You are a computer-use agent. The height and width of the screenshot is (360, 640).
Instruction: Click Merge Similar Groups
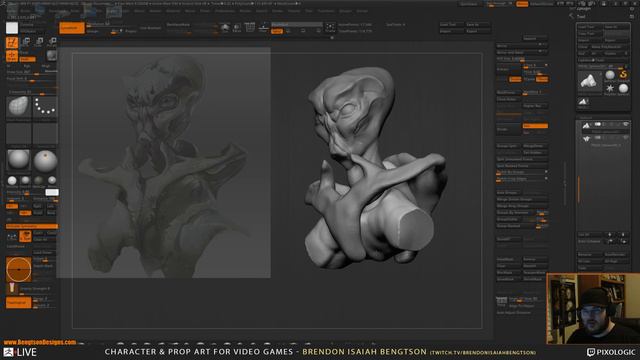click(522, 199)
